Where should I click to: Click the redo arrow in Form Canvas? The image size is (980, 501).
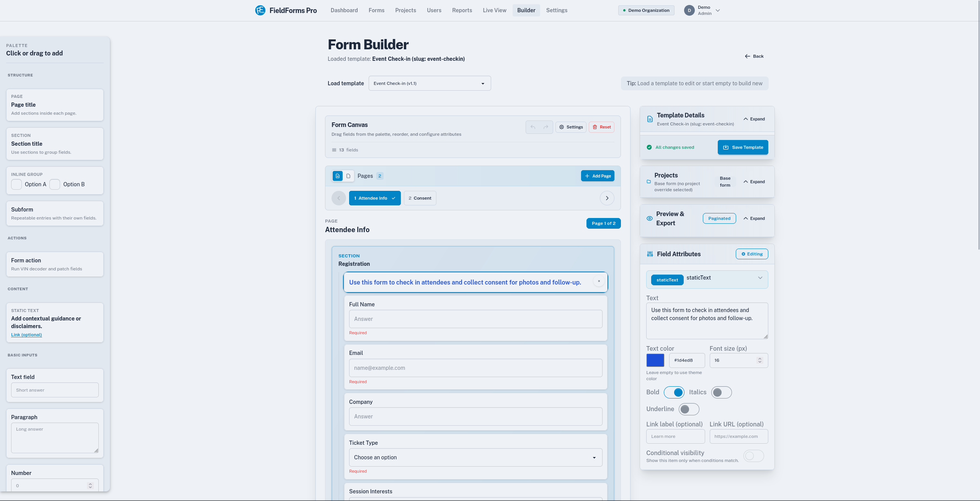[x=546, y=127]
